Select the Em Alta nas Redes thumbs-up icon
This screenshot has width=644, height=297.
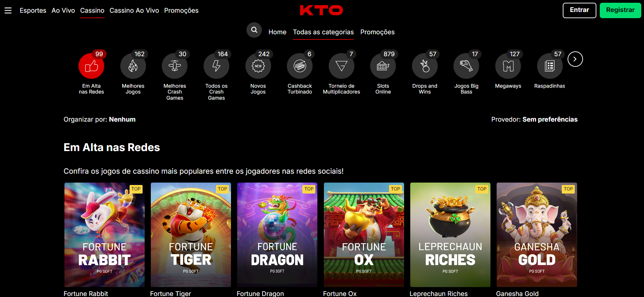[x=91, y=66]
